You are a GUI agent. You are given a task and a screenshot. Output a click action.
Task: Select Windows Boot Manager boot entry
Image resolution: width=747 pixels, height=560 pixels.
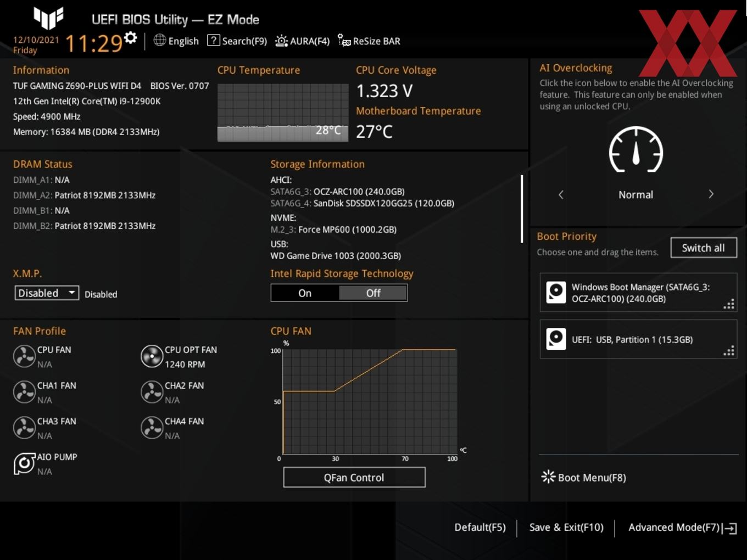[x=638, y=293]
